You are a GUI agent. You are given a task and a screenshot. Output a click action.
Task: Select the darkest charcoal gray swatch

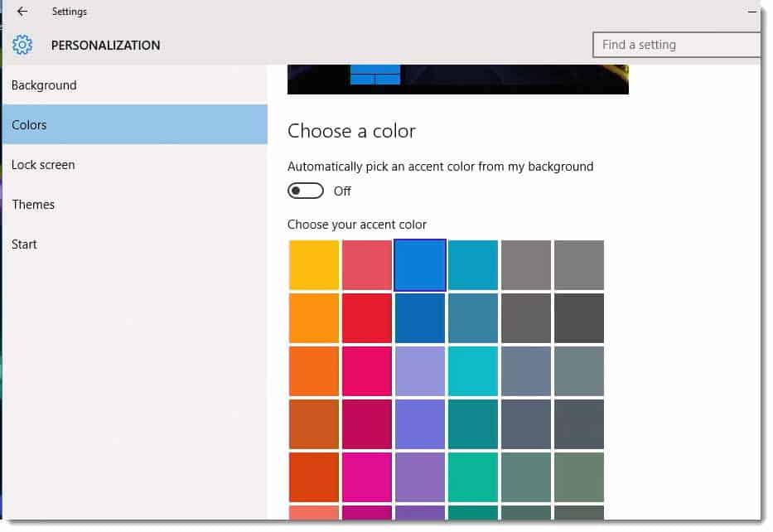pos(579,318)
